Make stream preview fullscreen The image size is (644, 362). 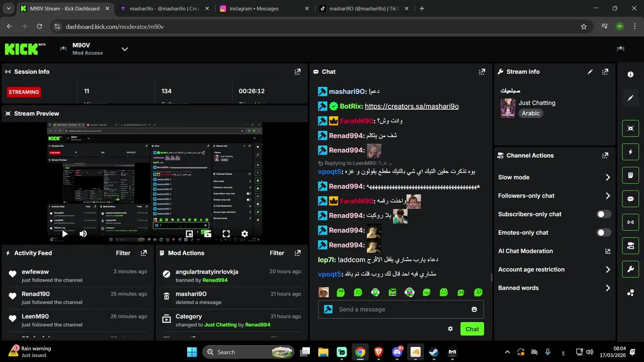pos(226,234)
